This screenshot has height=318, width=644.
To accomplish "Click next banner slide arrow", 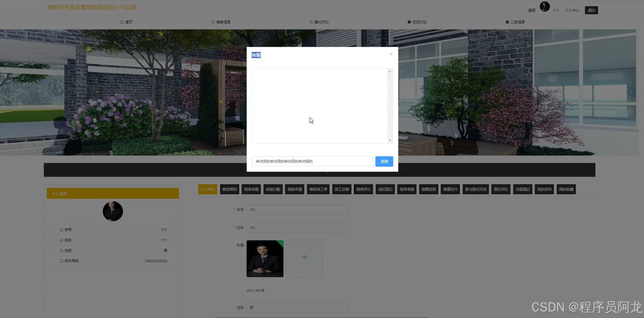I will coord(631,92).
